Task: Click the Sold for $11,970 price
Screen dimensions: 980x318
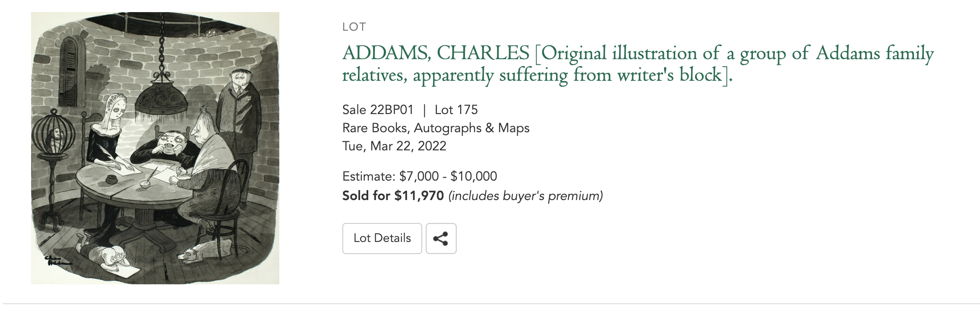Action: coord(393,196)
